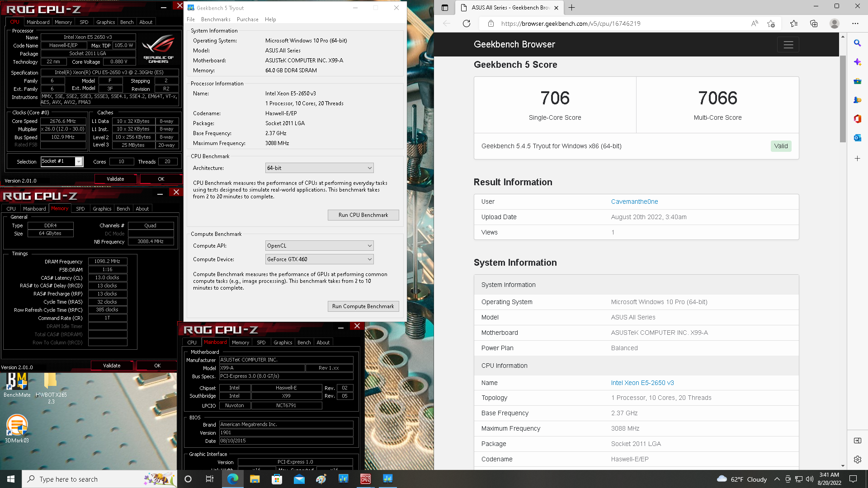Open the BenchMate desktop shortcut
Image resolution: width=868 pixels, height=488 pixels.
point(17,385)
